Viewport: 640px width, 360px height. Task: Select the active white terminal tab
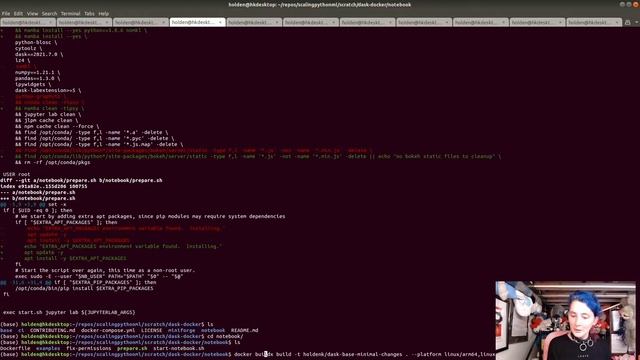click(x=196, y=22)
